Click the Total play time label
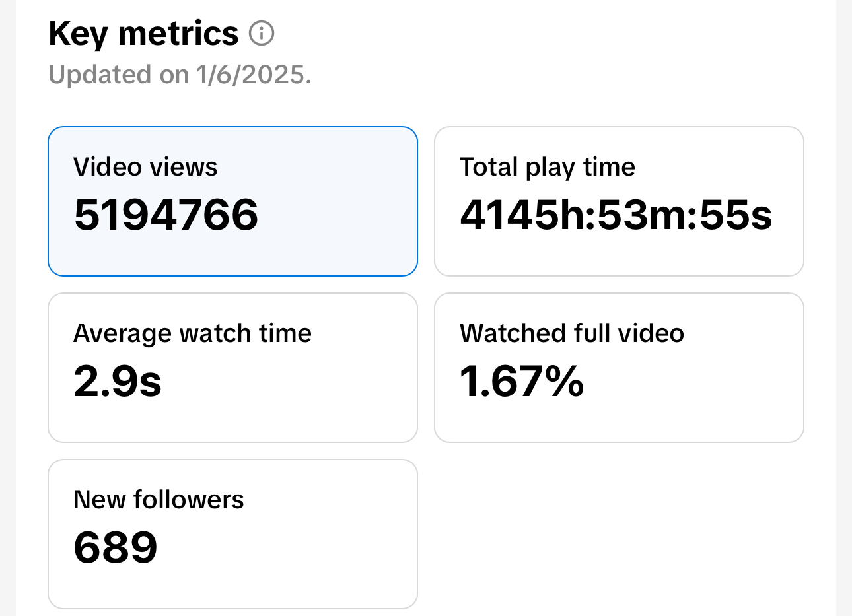Viewport: 852px width, 616px height. 547,168
